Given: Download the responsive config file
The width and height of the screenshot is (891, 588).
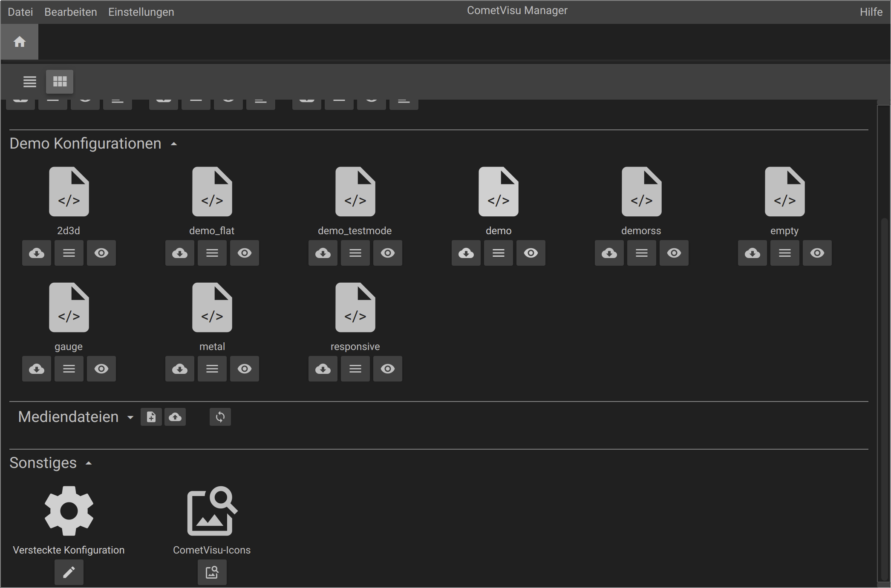Looking at the screenshot, I should pos(323,369).
